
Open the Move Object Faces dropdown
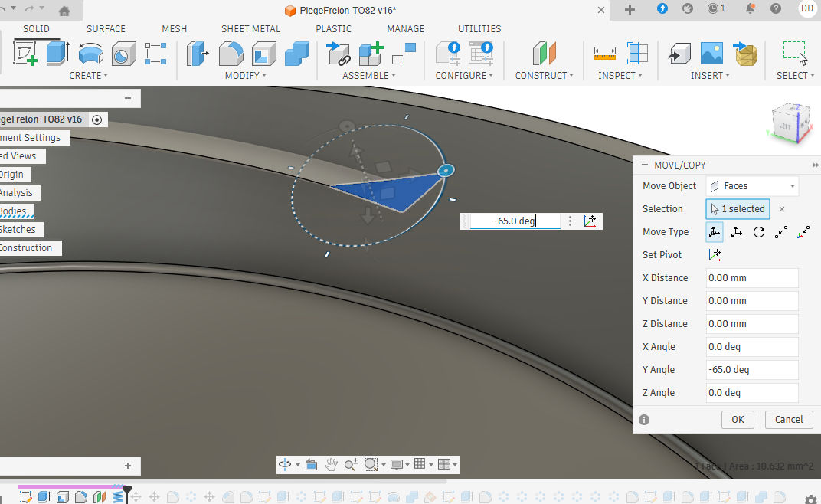[751, 186]
